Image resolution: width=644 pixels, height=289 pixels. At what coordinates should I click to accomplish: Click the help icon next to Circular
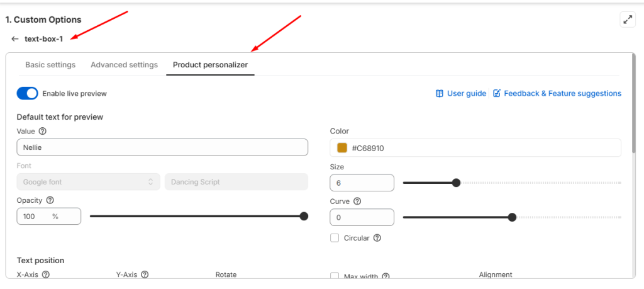click(x=377, y=238)
